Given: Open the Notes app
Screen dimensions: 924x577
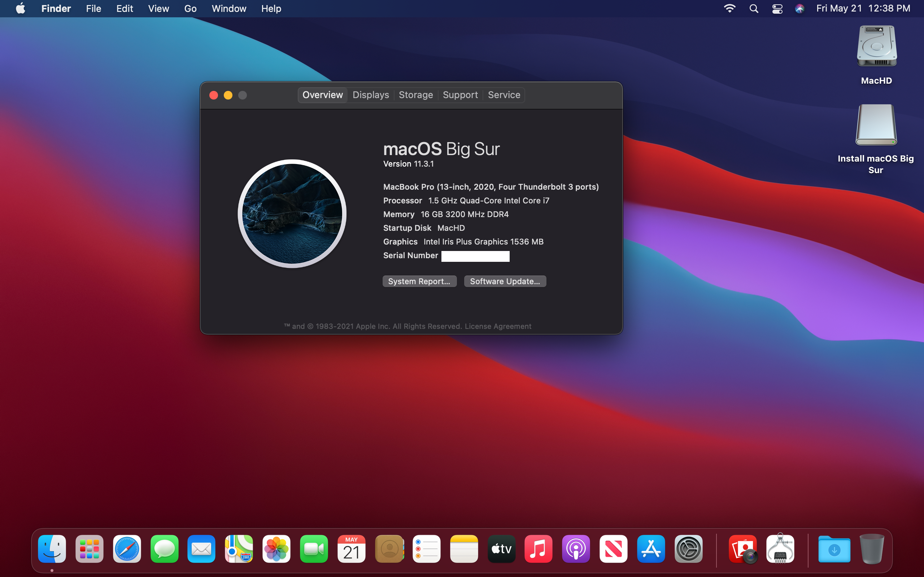Looking at the screenshot, I should (463, 549).
